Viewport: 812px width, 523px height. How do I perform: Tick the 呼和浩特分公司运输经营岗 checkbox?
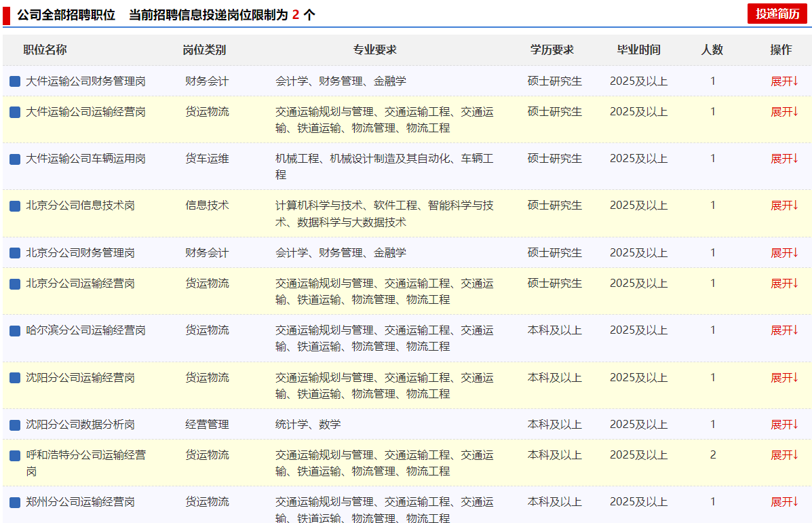[15, 455]
